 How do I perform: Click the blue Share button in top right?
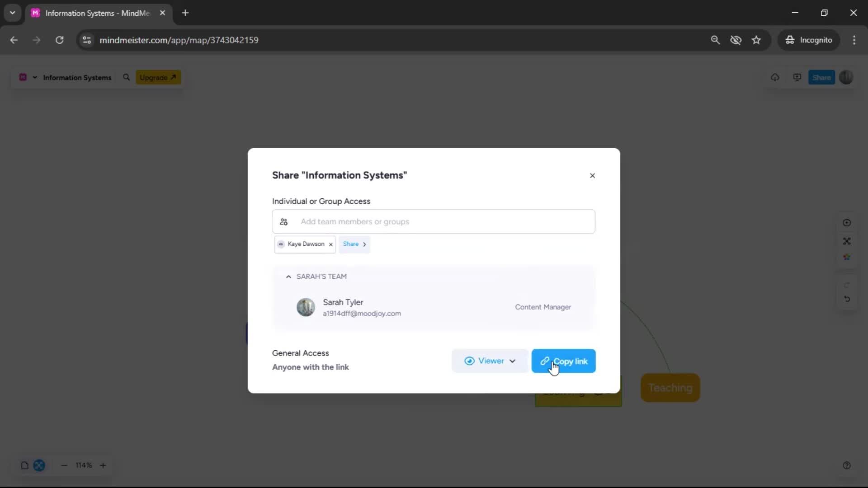coord(821,77)
